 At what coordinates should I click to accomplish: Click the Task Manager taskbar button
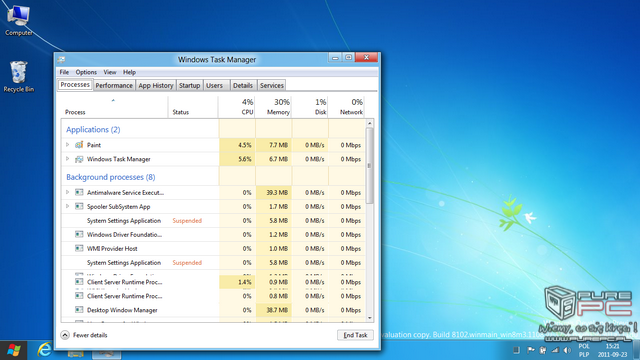[x=106, y=352]
